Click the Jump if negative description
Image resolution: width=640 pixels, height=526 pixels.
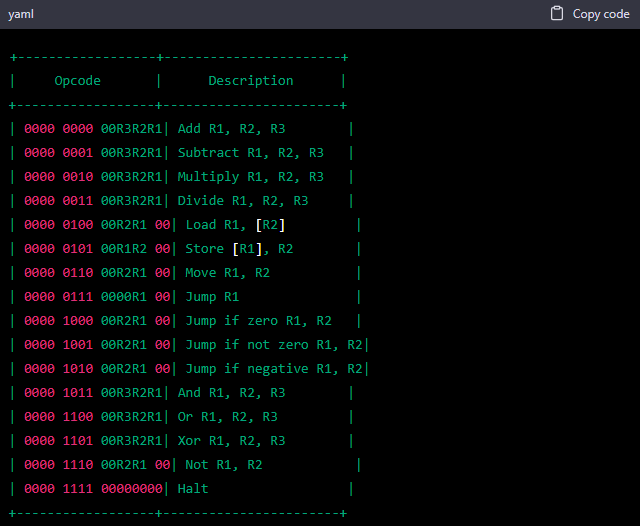273,369
